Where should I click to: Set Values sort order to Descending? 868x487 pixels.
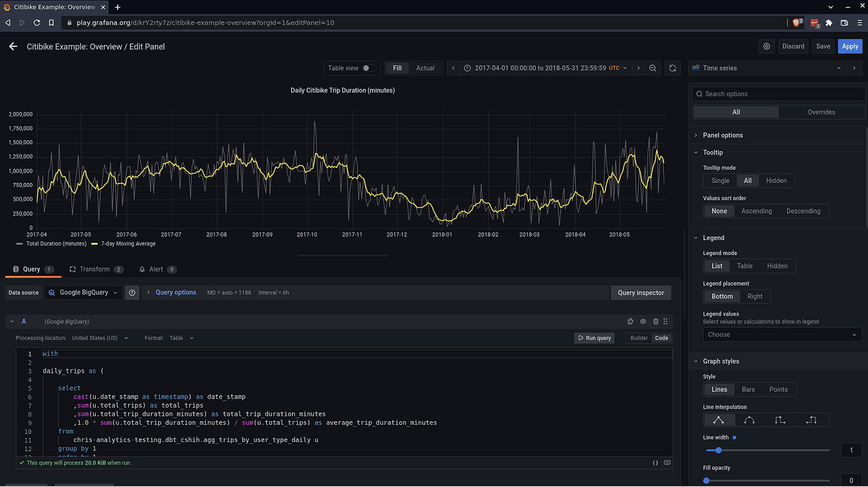click(x=803, y=211)
